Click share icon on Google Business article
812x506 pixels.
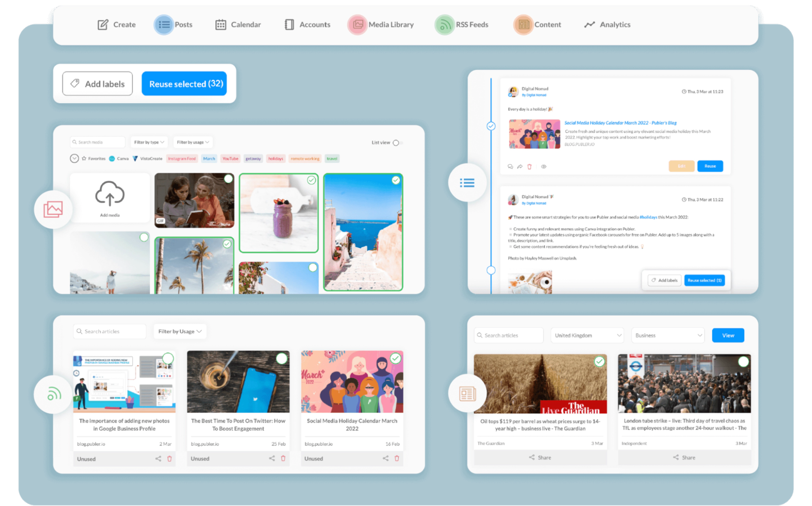click(x=158, y=458)
